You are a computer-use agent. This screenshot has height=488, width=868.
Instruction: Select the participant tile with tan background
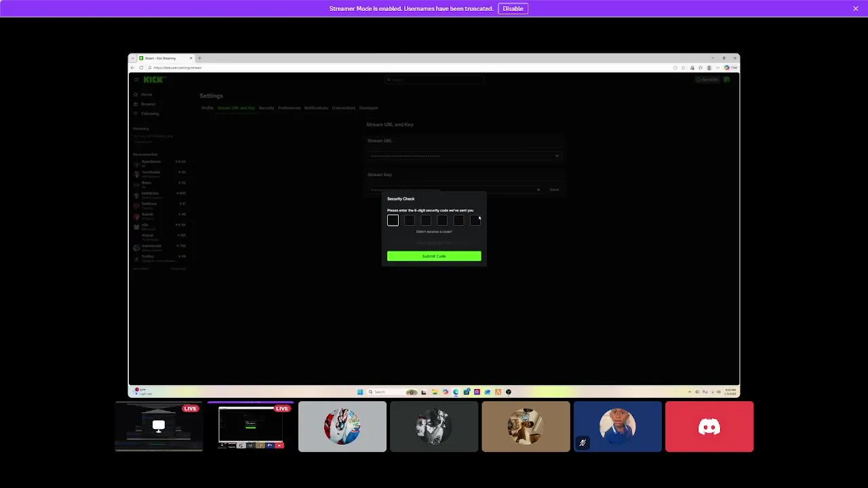[526, 426]
